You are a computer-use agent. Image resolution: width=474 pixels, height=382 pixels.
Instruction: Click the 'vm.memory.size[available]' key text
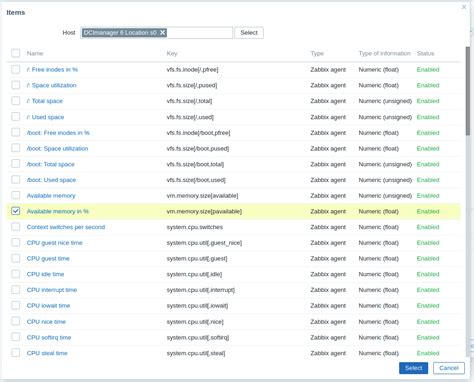point(202,196)
